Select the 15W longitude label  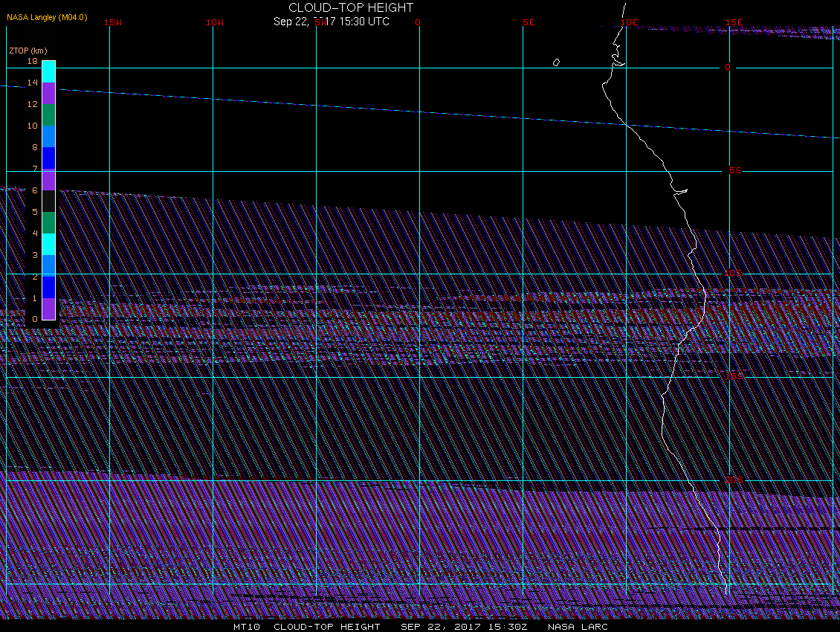113,22
